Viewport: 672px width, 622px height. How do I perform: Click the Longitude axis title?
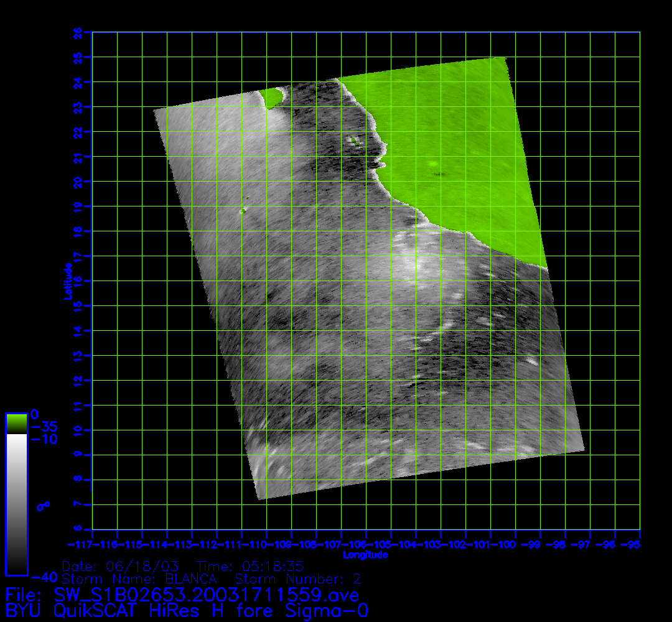pos(365,554)
